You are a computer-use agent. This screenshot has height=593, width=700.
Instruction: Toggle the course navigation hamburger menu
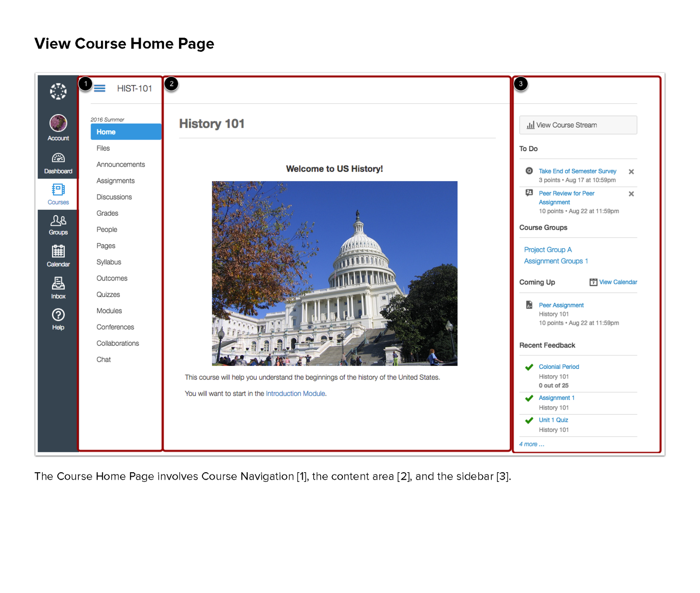pos(100,88)
